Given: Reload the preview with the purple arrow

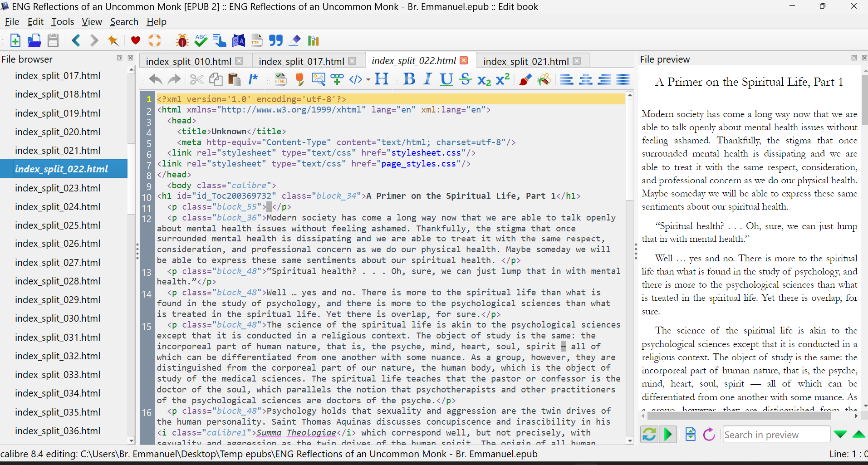Looking at the screenshot, I should coord(709,434).
